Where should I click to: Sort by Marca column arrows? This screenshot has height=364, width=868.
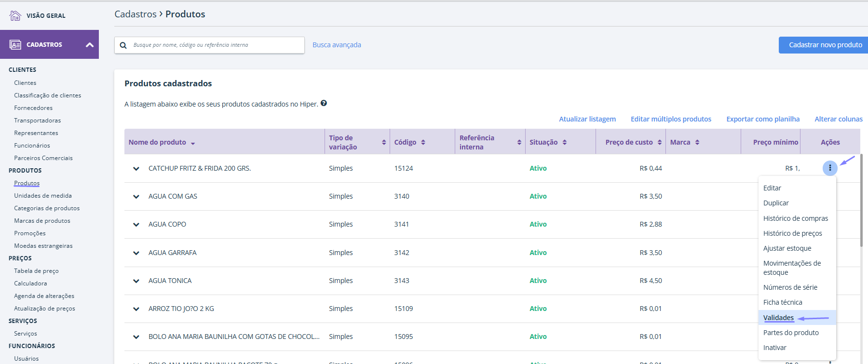click(x=697, y=142)
